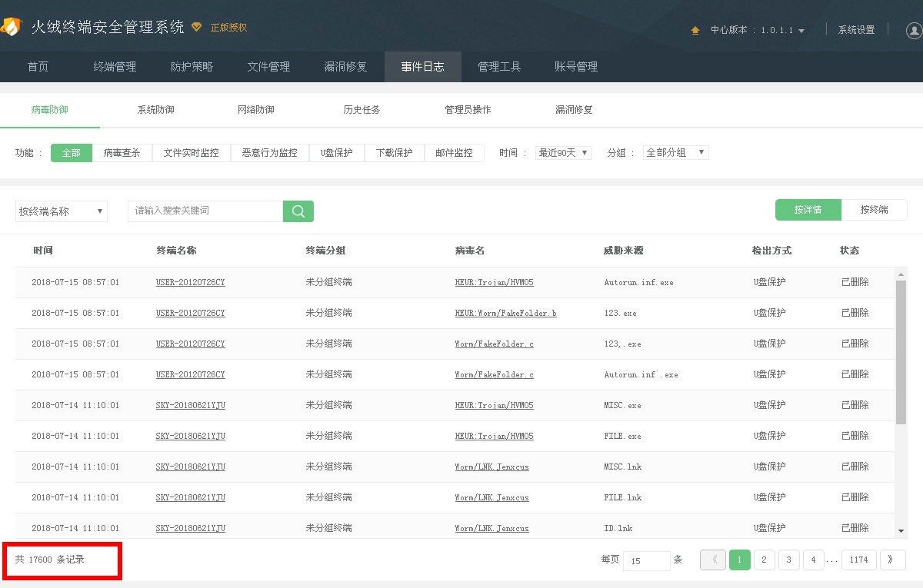Open 按终端名称 search type dropdown
The height and width of the screenshot is (588, 923).
pos(62,211)
